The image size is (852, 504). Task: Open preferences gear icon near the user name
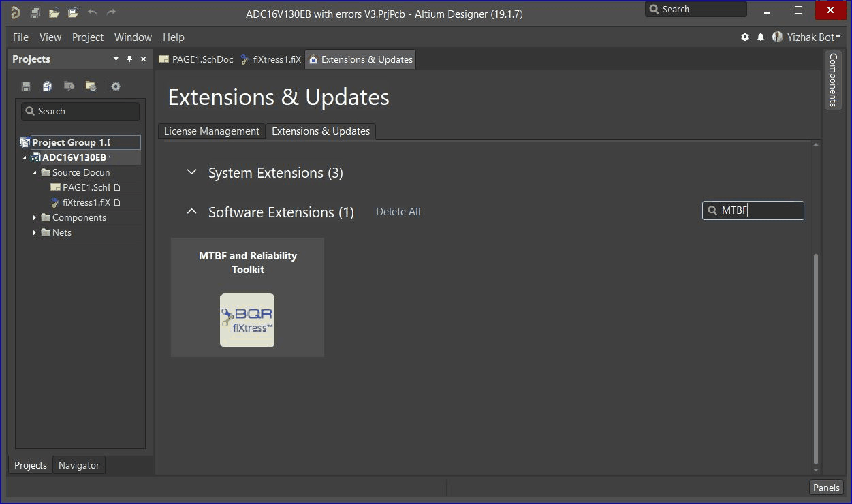(745, 37)
